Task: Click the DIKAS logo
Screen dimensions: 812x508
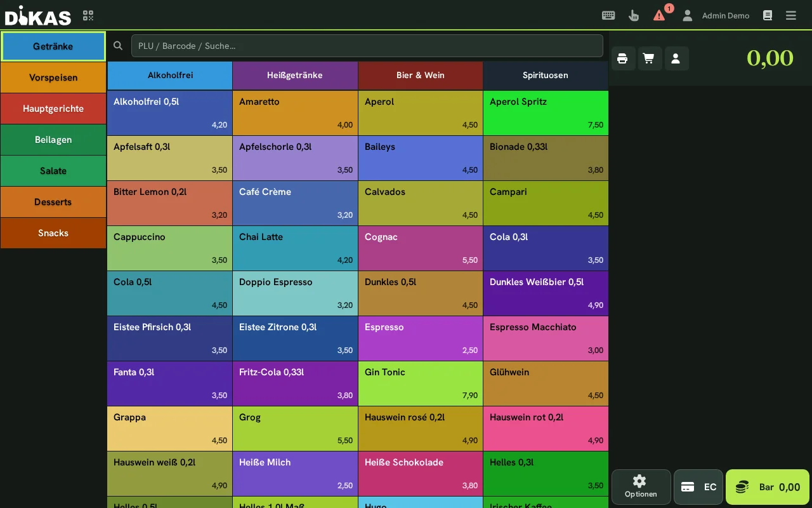Action: [x=38, y=15]
